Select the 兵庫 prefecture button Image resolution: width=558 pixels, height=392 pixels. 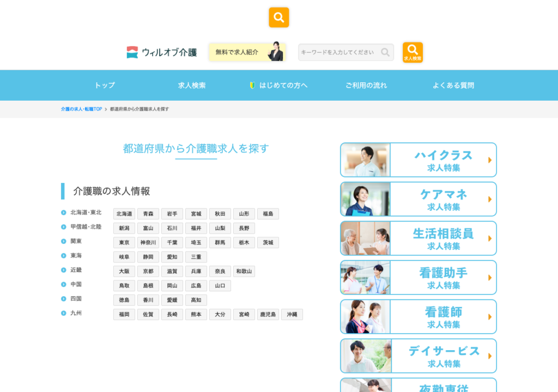point(196,272)
